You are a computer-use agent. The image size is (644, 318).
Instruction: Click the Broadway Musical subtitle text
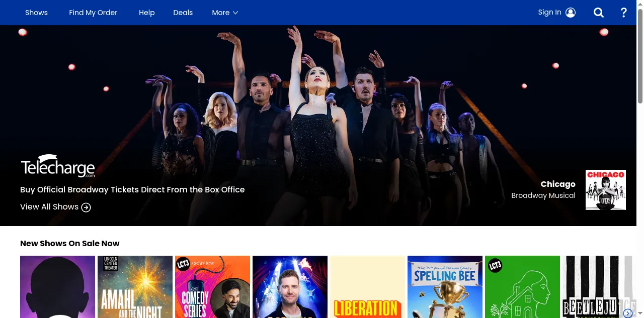543,195
